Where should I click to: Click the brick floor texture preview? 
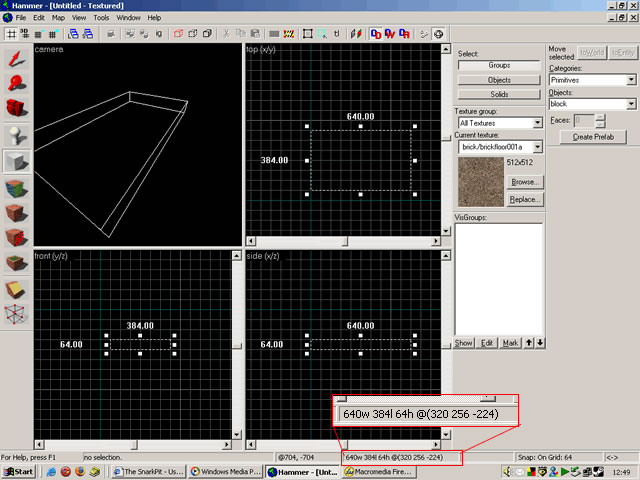(x=480, y=181)
